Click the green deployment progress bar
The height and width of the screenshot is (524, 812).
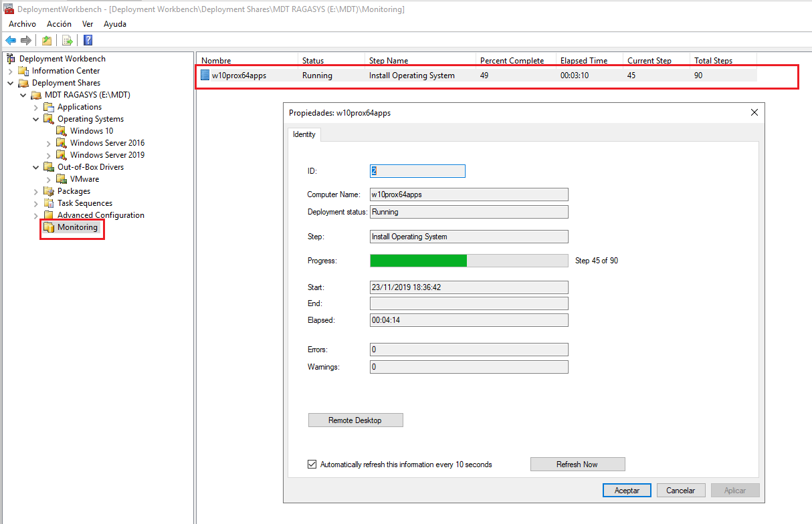click(418, 260)
